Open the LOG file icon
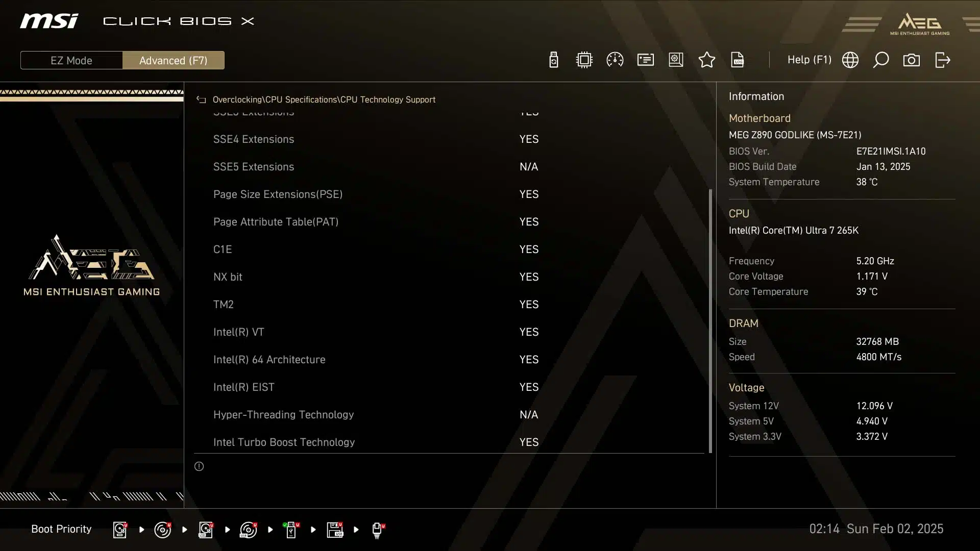The height and width of the screenshot is (551, 980). [738, 60]
